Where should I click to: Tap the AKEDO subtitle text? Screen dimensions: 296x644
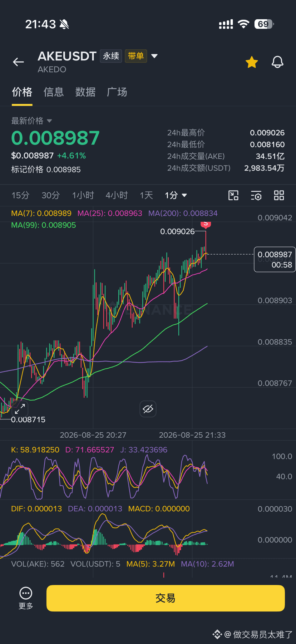coord(52,69)
